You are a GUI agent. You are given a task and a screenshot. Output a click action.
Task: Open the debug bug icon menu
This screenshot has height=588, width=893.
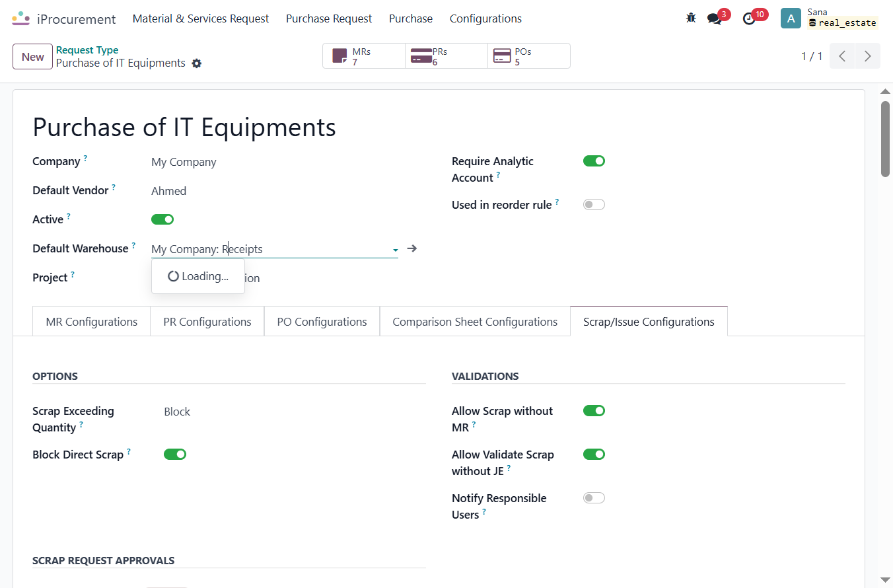[x=691, y=18]
